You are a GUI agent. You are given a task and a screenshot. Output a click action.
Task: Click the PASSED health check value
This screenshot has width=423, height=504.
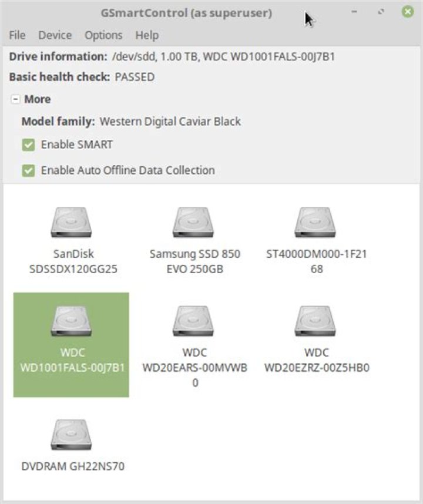[x=135, y=77]
